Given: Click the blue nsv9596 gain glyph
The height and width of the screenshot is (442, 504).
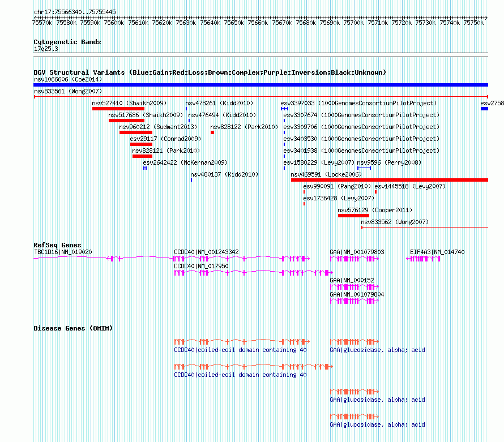Looking at the screenshot, I should tap(364, 168).
